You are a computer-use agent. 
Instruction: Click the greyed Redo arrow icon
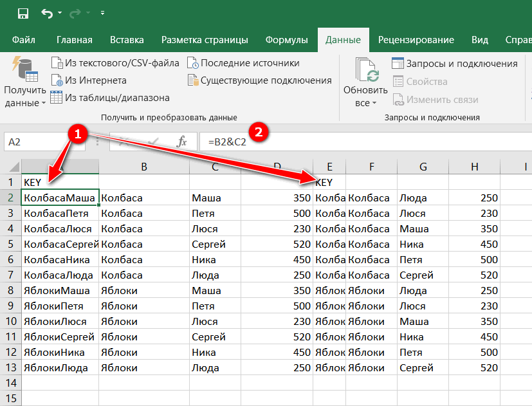[75, 14]
